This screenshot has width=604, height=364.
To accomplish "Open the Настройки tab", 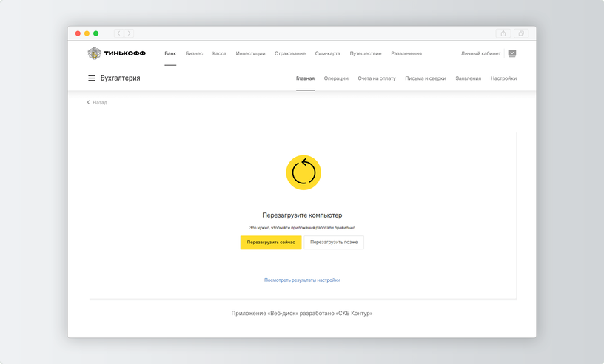I will click(503, 78).
